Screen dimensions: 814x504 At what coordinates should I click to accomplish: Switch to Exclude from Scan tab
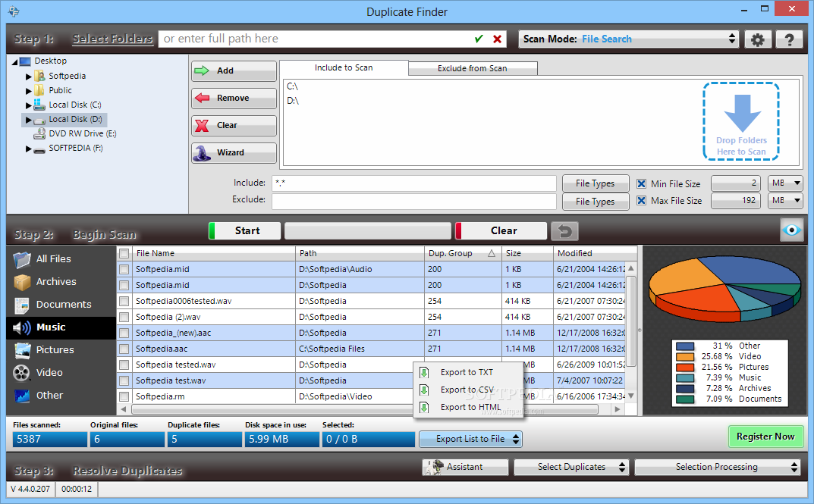473,68
